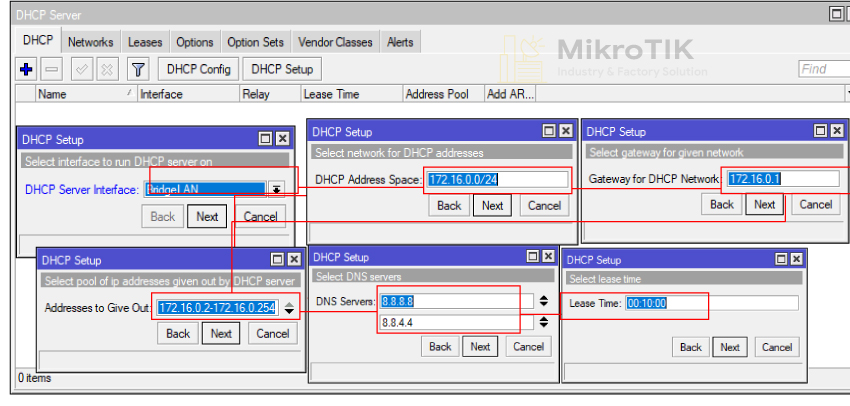Viewport: 850px width, 406px height.
Task: Click the disable X toolbar icon
Action: click(x=107, y=69)
